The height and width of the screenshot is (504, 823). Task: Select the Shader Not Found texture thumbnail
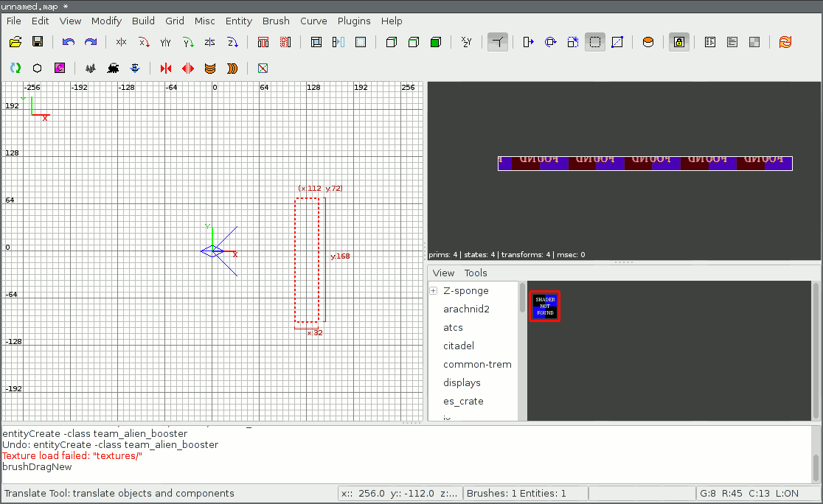[x=545, y=306]
